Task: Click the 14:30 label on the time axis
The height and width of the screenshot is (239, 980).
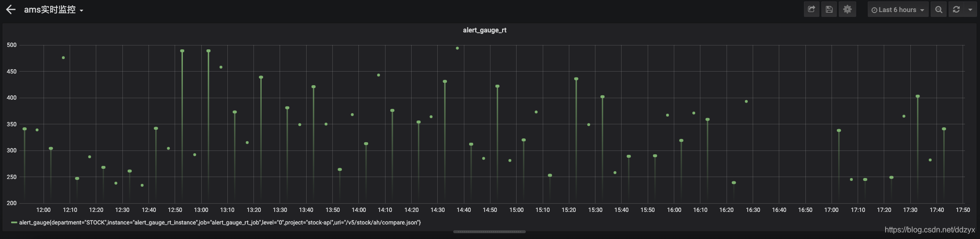Action: (x=438, y=210)
